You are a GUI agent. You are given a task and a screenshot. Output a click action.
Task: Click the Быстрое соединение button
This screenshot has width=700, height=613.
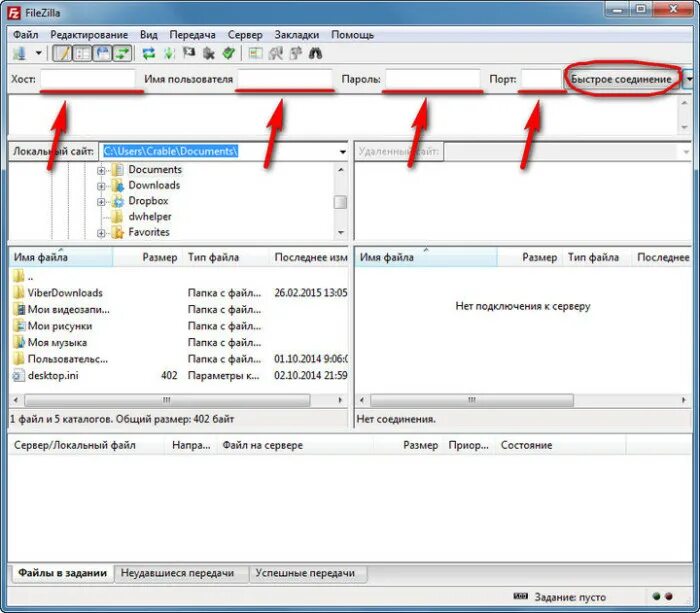(x=621, y=79)
